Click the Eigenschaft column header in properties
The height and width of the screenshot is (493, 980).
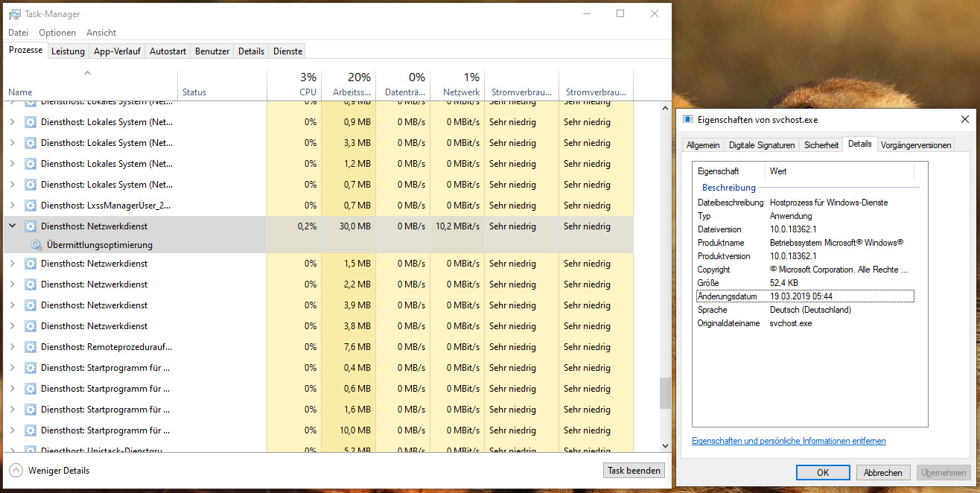[729, 171]
